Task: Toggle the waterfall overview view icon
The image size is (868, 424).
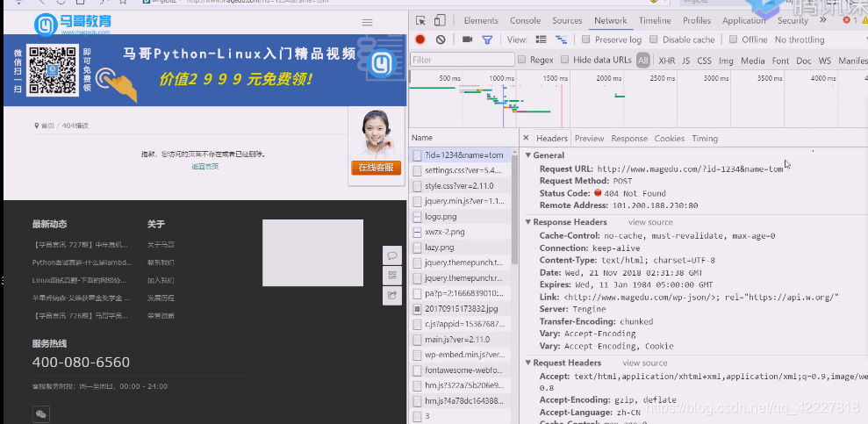Action: pyautogui.click(x=562, y=40)
